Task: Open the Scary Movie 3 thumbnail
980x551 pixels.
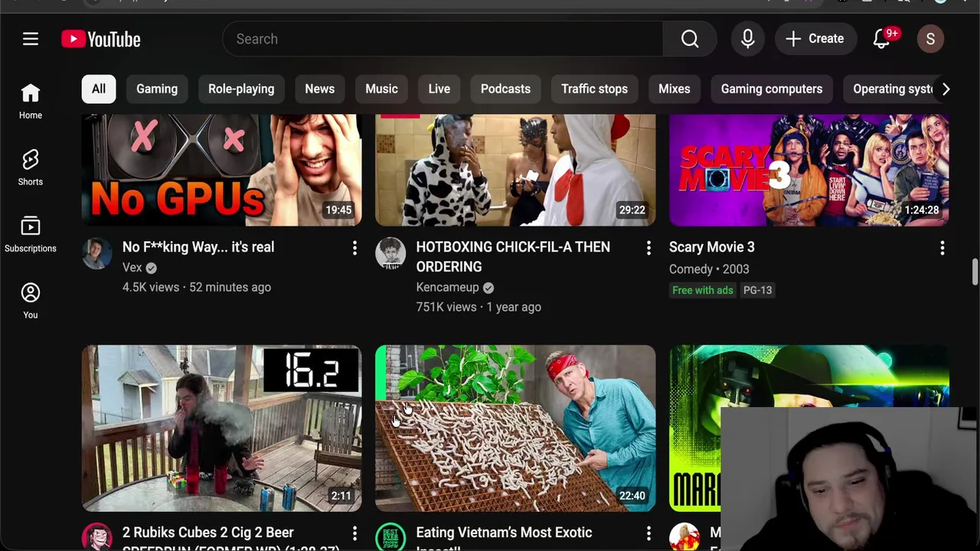Action: (809, 170)
